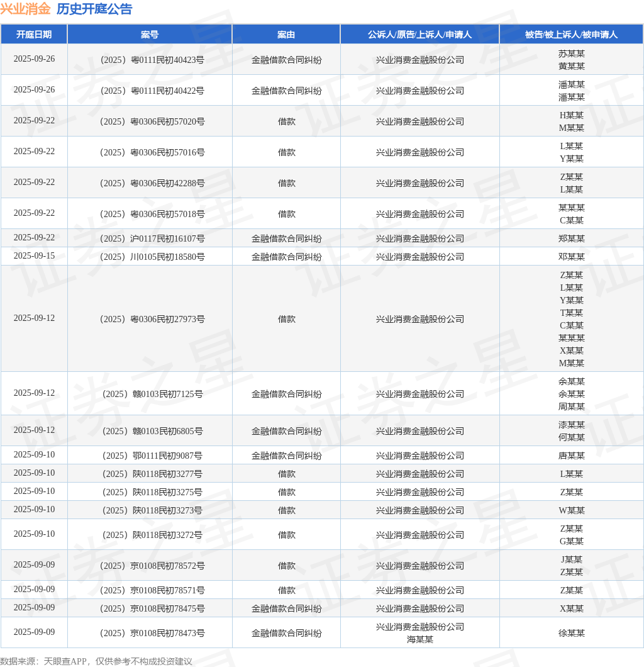Select case number 粤0111民初40423号
The width and height of the screenshot is (644, 667).
[x=152, y=60]
